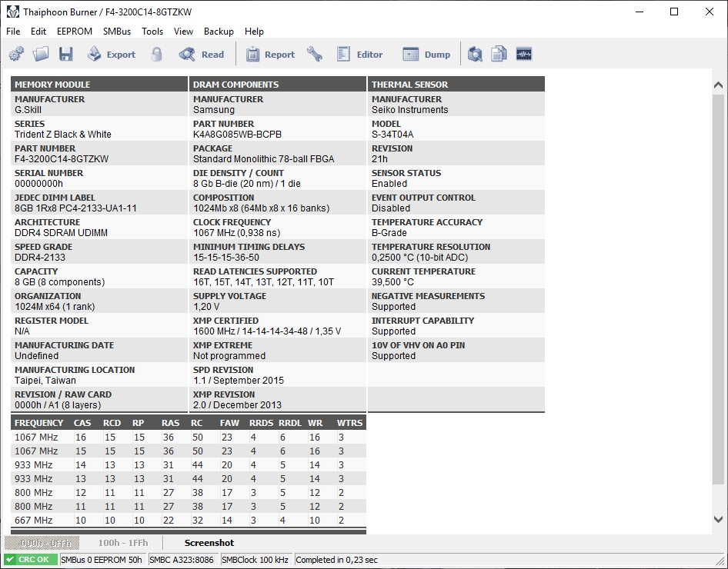728x569 pixels.
Task: Open the Help menu
Action: coord(255,32)
